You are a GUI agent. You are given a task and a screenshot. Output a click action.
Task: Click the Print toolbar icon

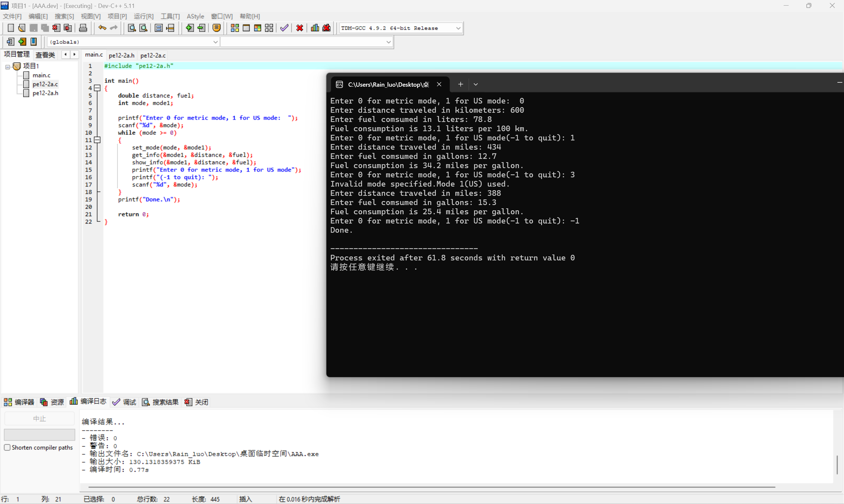tap(83, 28)
